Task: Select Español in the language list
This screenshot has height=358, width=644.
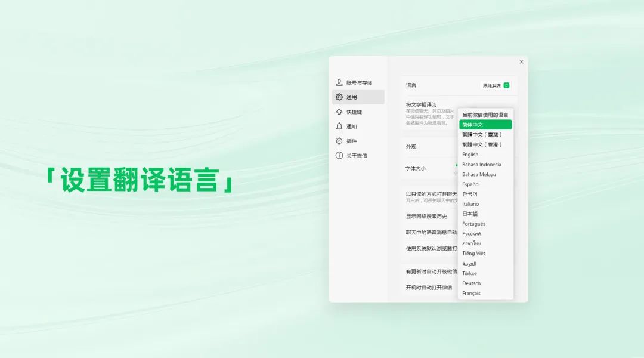Action: [x=485, y=184]
